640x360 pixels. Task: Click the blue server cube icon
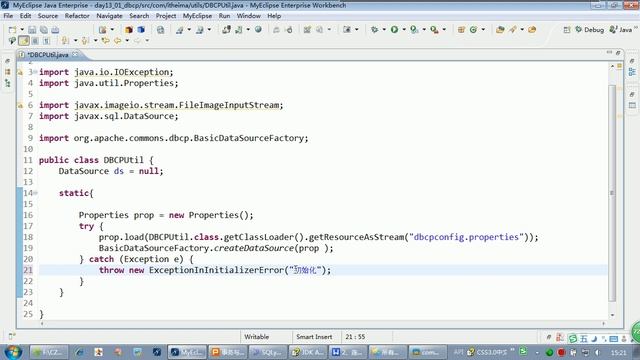(x=141, y=30)
